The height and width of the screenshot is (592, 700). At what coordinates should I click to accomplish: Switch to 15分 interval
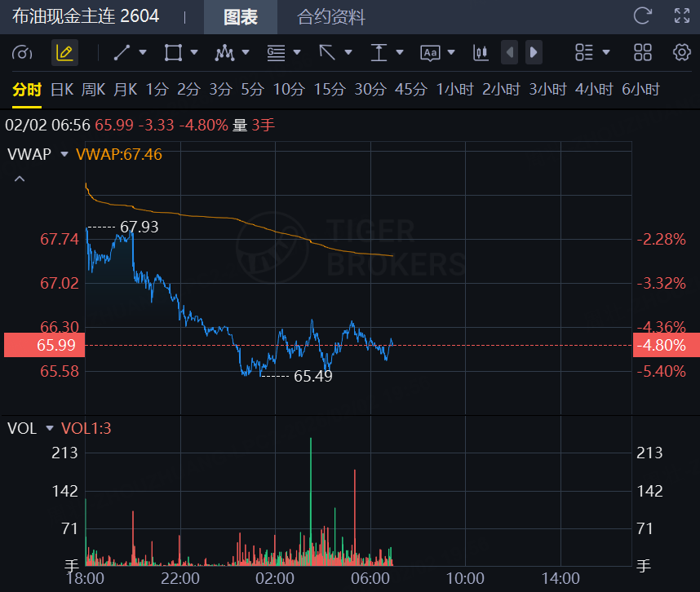(x=330, y=90)
